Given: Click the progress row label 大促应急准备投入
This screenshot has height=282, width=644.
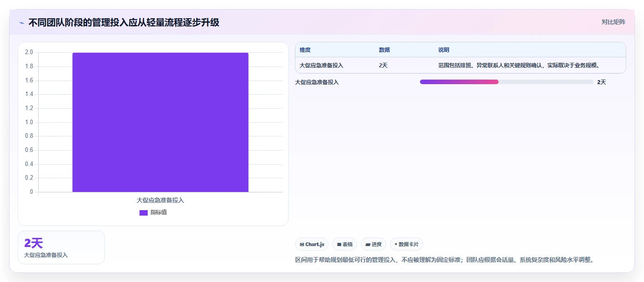Looking at the screenshot, I should click(317, 82).
